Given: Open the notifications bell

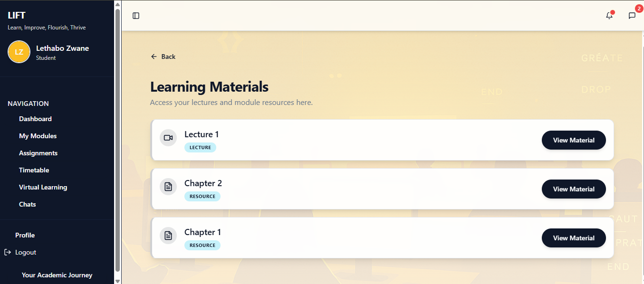Looking at the screenshot, I should (x=609, y=16).
